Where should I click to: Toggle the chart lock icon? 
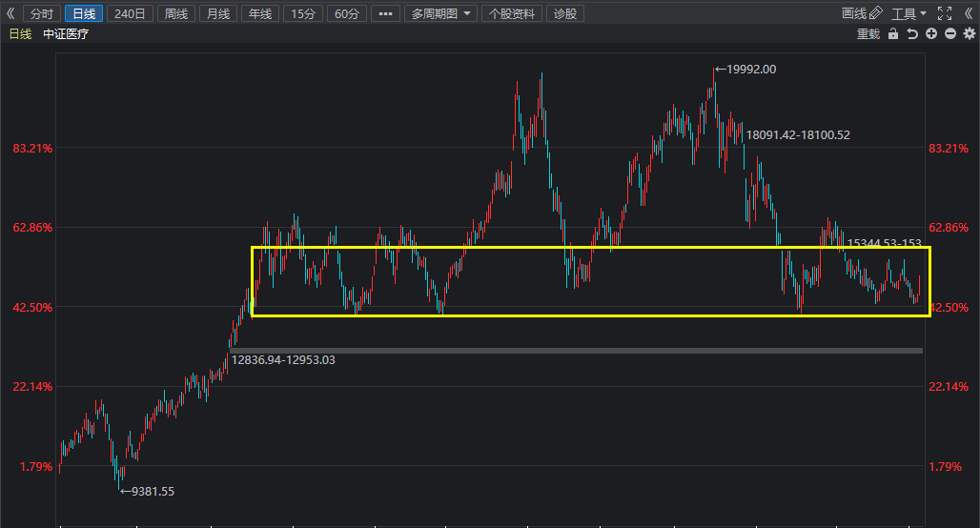coord(893,33)
